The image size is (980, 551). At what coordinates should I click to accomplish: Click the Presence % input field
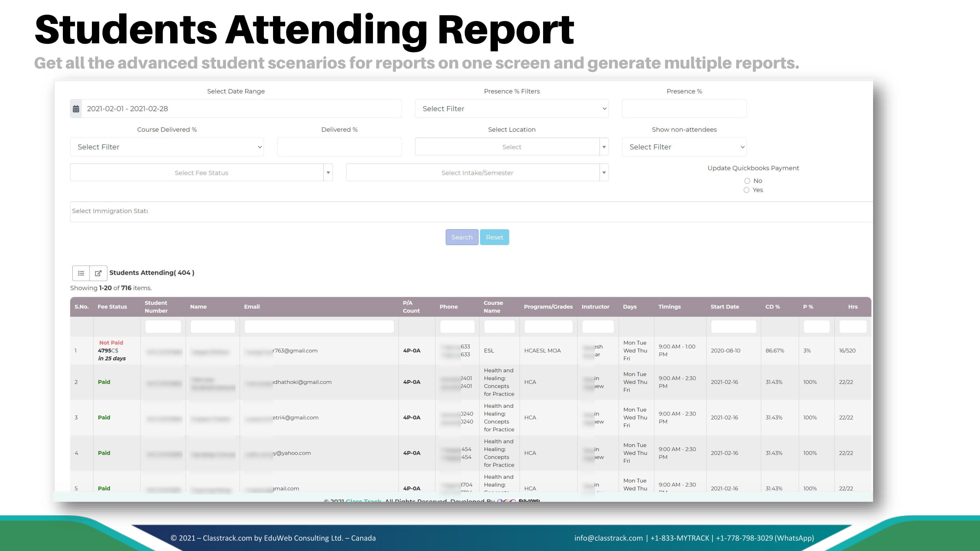[683, 109]
